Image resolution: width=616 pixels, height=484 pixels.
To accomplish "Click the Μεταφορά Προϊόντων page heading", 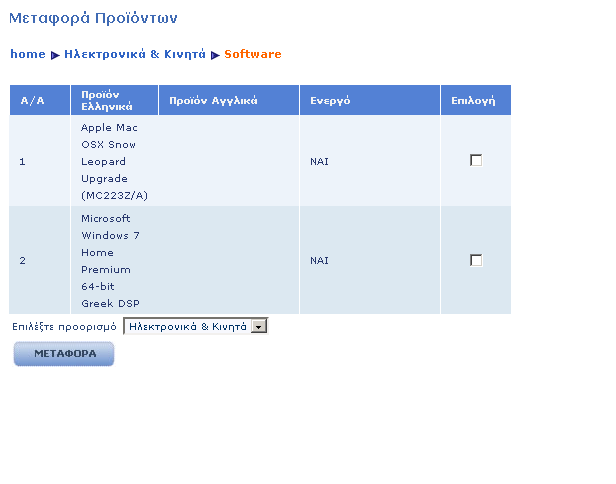I will [x=93, y=18].
